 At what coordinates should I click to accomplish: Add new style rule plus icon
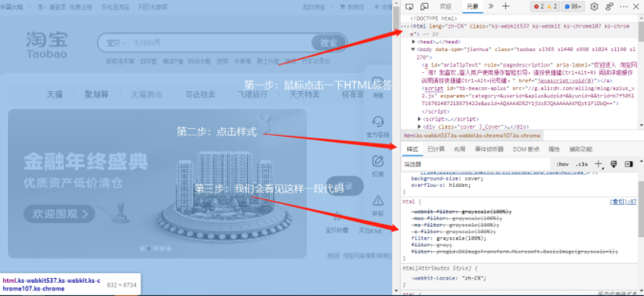tap(599, 164)
